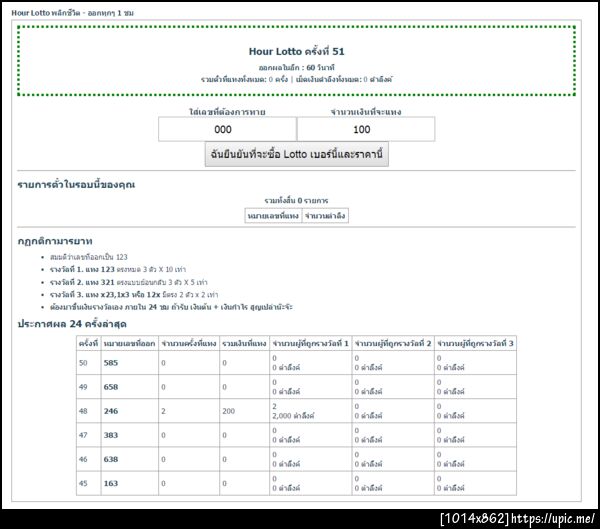Click round number 50 in results table

coord(83,362)
